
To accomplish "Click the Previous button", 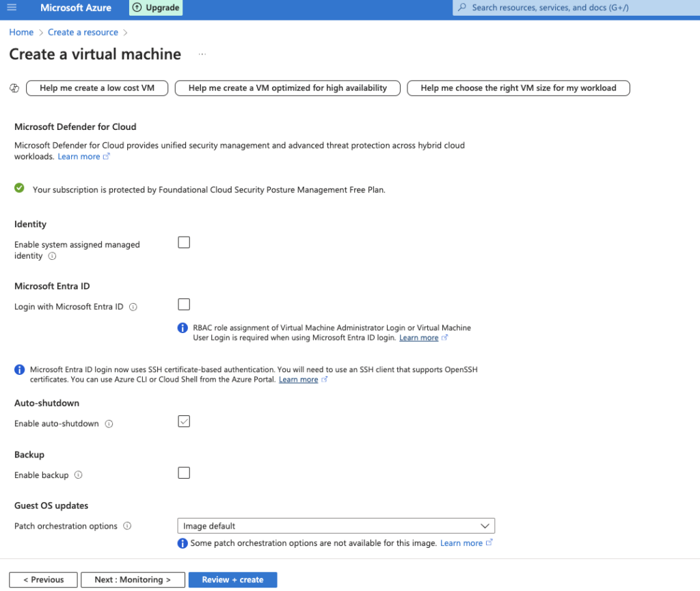I will pyautogui.click(x=43, y=580).
